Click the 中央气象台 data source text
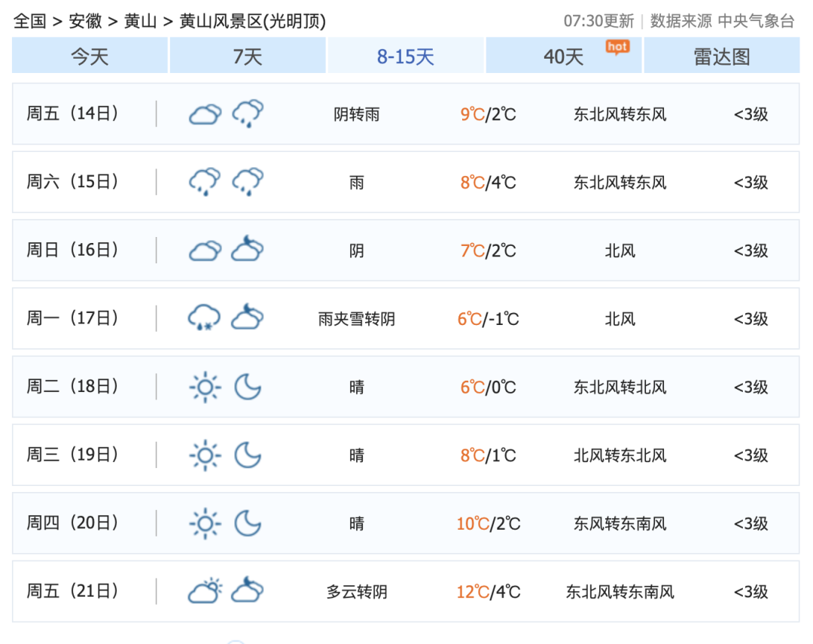 pos(756,21)
